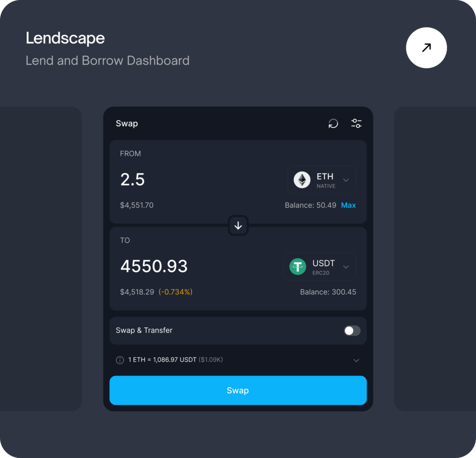Viewport: 476px width, 458px height.
Task: Click the Ethereum logo icon
Action: click(x=302, y=180)
